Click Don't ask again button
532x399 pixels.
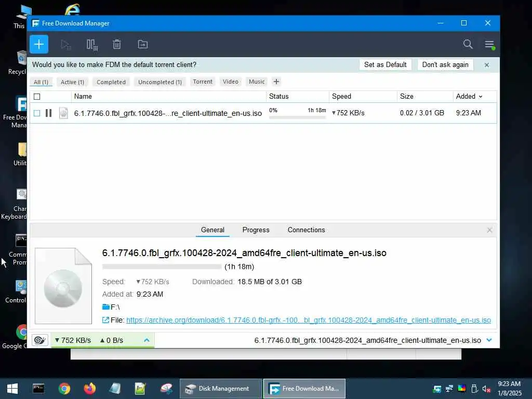point(445,64)
